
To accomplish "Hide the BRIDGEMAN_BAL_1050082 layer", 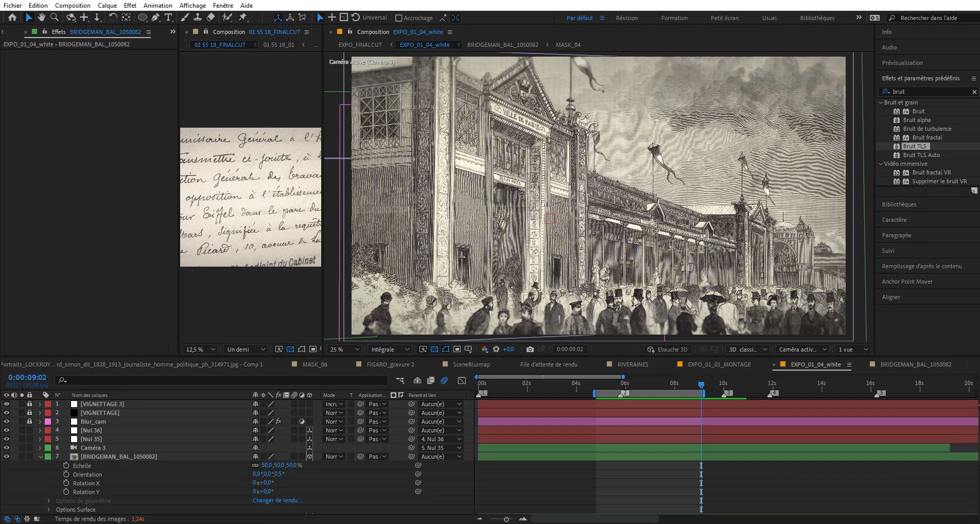I will [x=6, y=457].
